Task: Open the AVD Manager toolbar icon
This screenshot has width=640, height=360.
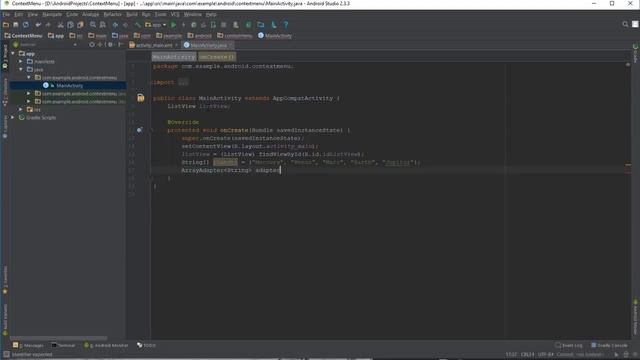Action: (236, 25)
